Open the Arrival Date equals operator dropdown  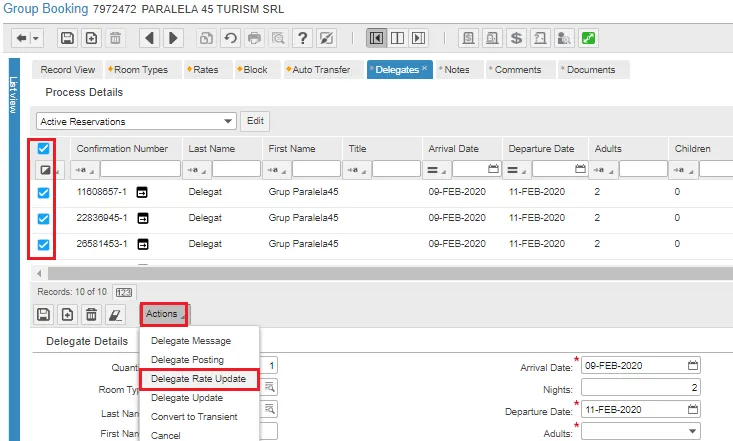[x=437, y=170]
